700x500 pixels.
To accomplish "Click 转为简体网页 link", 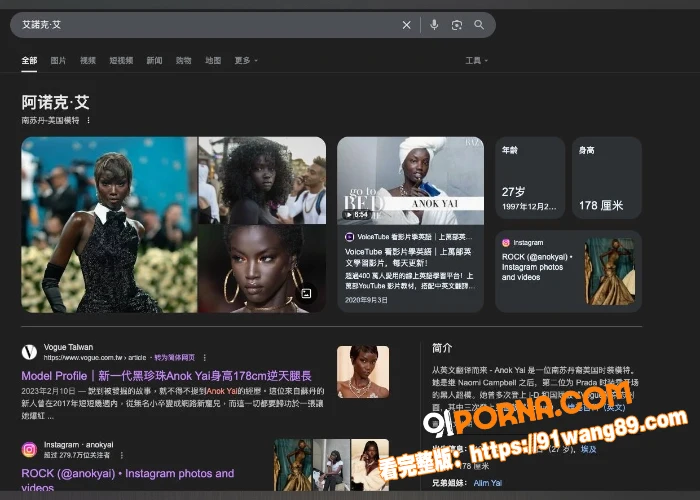I will click(175, 358).
